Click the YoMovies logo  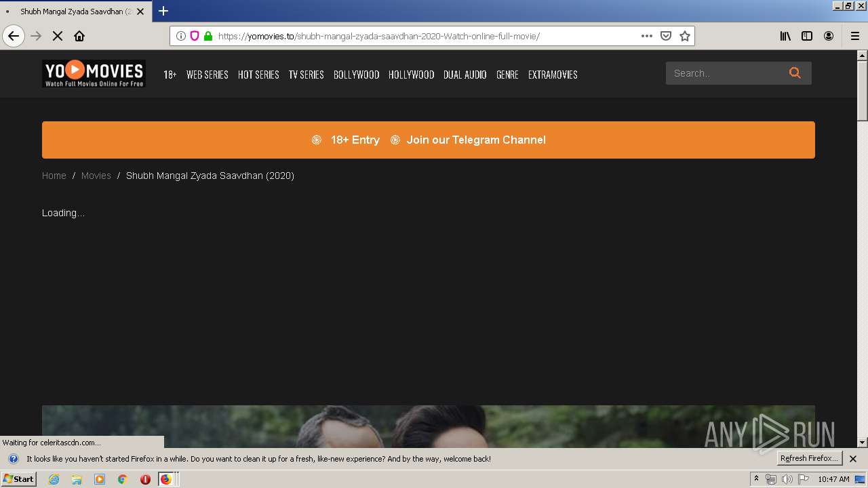94,74
